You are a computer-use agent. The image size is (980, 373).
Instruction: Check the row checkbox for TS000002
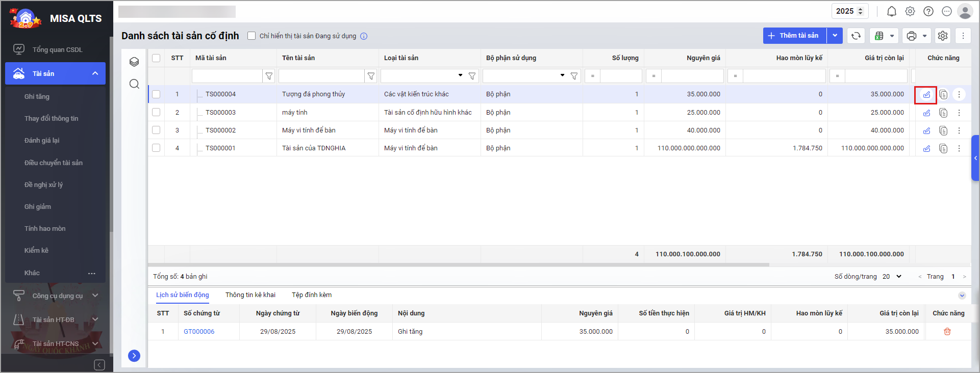[x=156, y=130]
